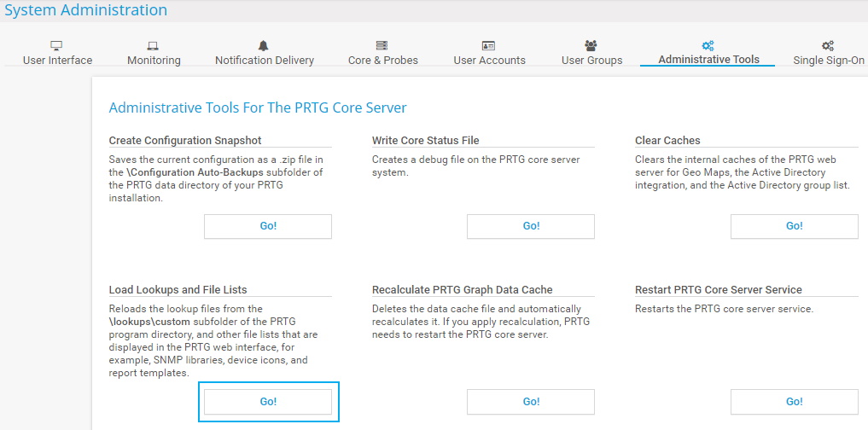
Task: Switch to the Notification Delivery tab label
Action: tap(264, 61)
